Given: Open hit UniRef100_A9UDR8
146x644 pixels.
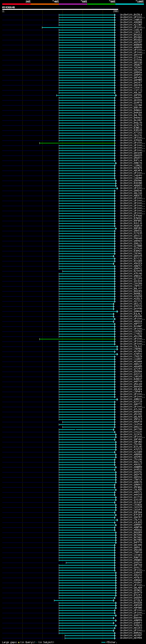Looking at the screenshot, I should point(131,22).
